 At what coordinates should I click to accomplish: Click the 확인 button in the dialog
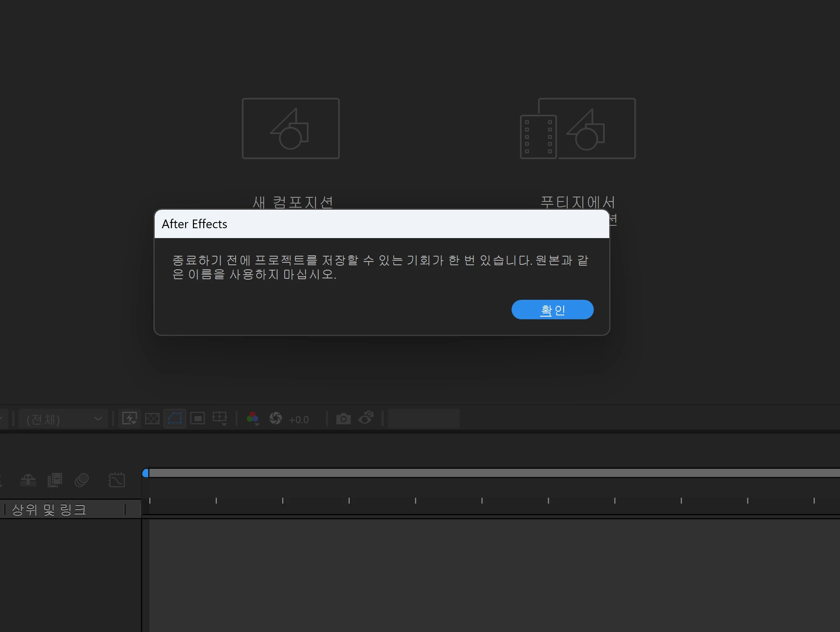pos(552,310)
